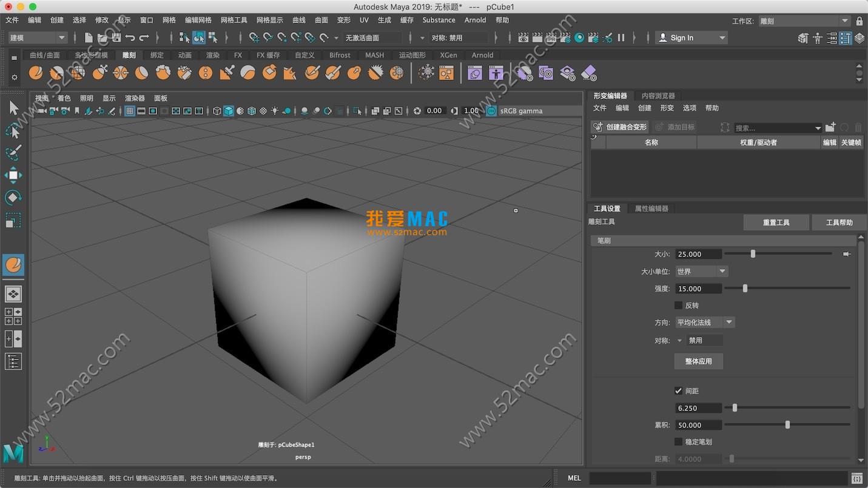Choose the Scale tool in toolbox
Screen dimensions: 868x488
(x=13, y=220)
